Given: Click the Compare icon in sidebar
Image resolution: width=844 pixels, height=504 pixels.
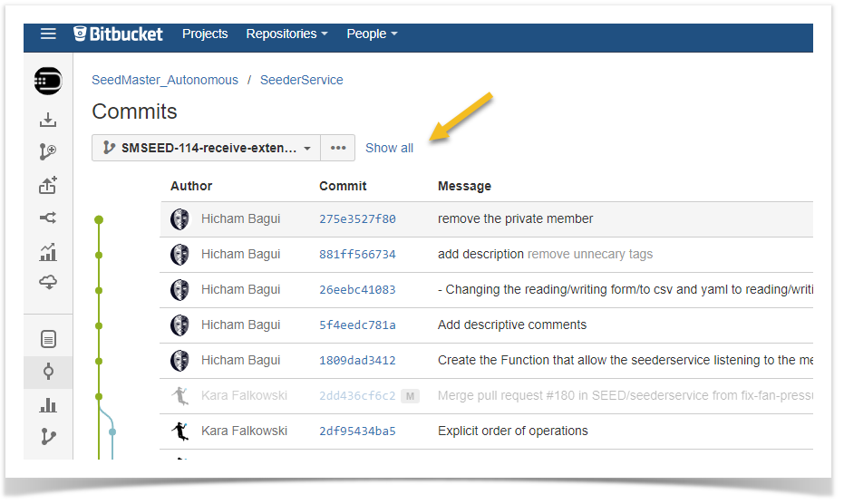Looking at the screenshot, I should 48,218.
